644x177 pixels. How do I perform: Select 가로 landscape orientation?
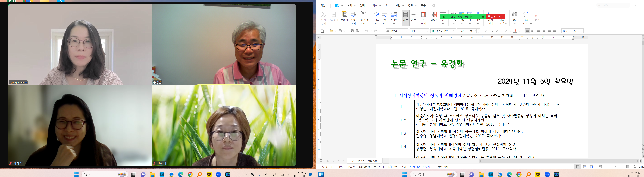(x=414, y=16)
